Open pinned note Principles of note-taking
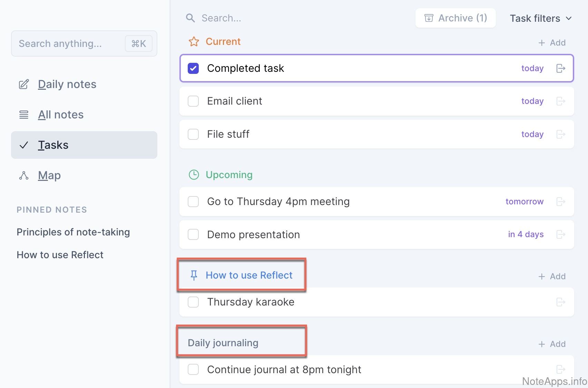Image resolution: width=588 pixels, height=388 pixels. point(73,232)
